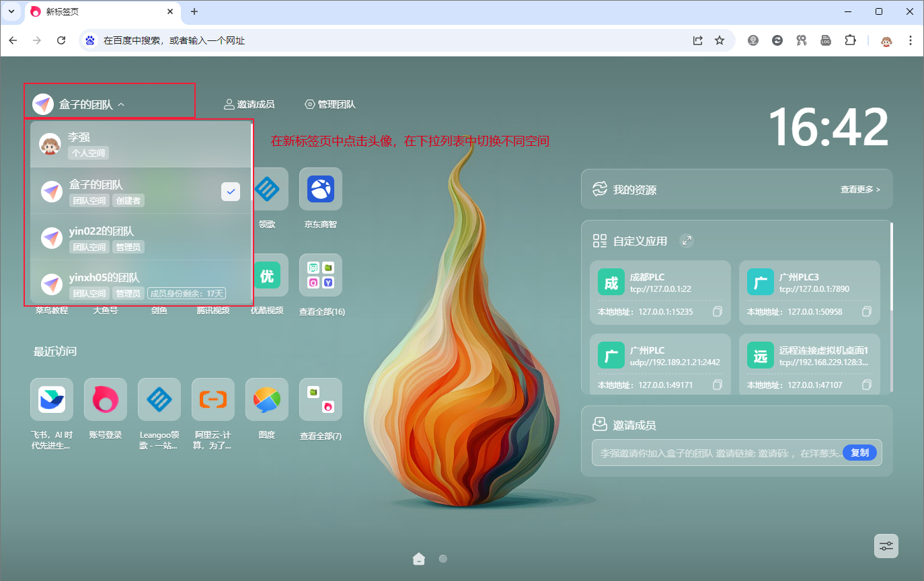924x581 pixels.
Task: Click the 最近访问 heading
Action: coord(55,351)
